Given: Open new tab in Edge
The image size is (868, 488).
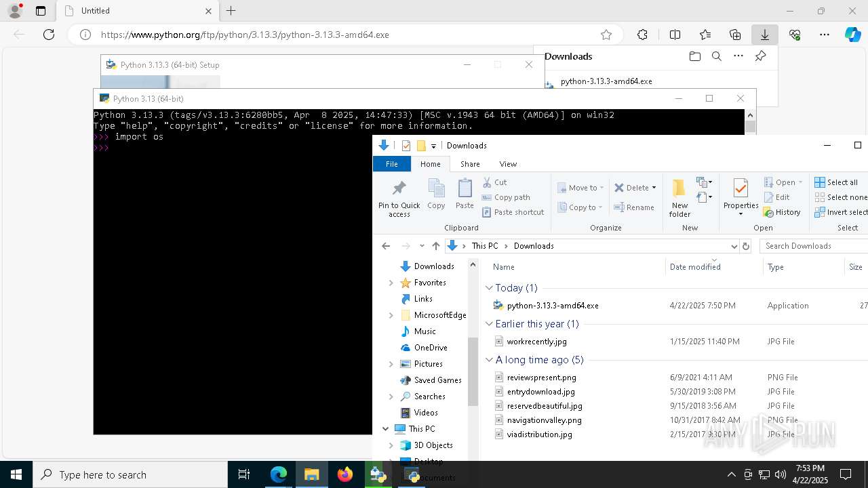Looking at the screenshot, I should coord(231,11).
